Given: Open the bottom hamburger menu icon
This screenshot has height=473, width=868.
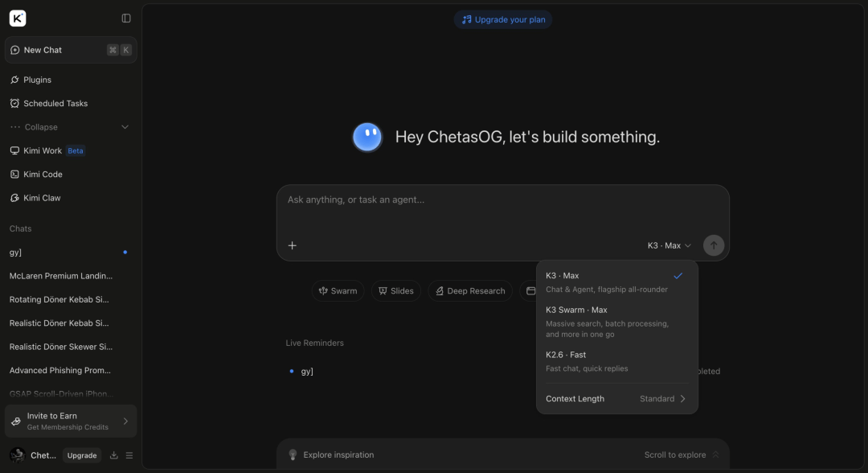Looking at the screenshot, I should tap(129, 455).
